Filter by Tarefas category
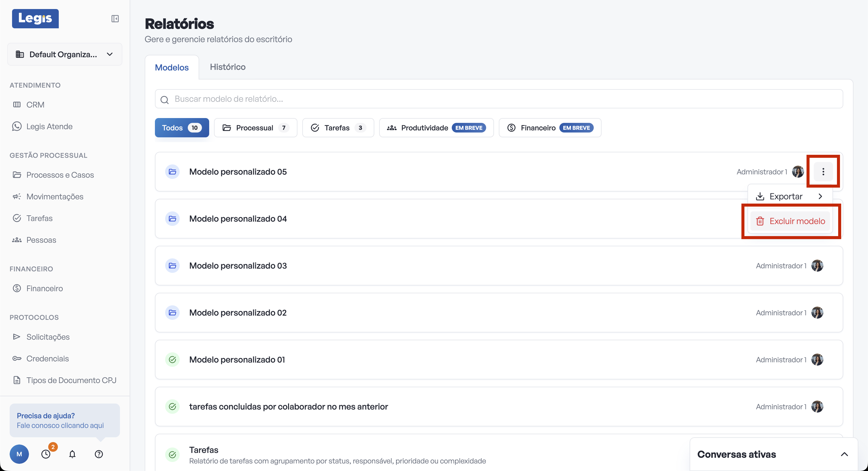This screenshot has height=471, width=868. pos(338,128)
